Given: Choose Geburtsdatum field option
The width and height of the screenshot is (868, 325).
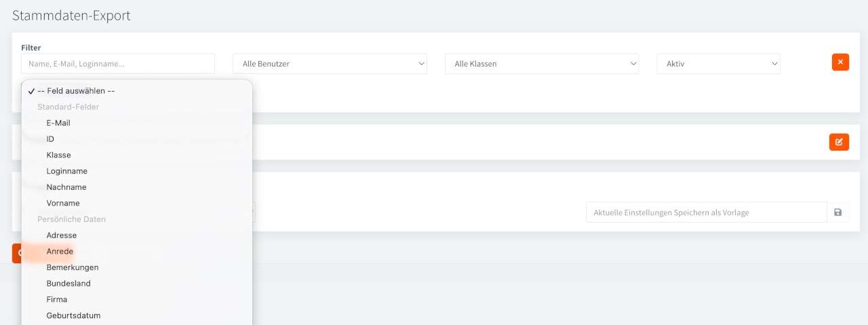Looking at the screenshot, I should 73,316.
